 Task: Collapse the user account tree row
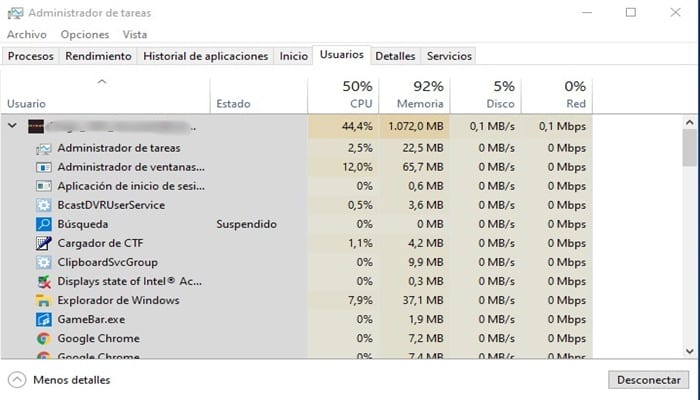click(12, 126)
